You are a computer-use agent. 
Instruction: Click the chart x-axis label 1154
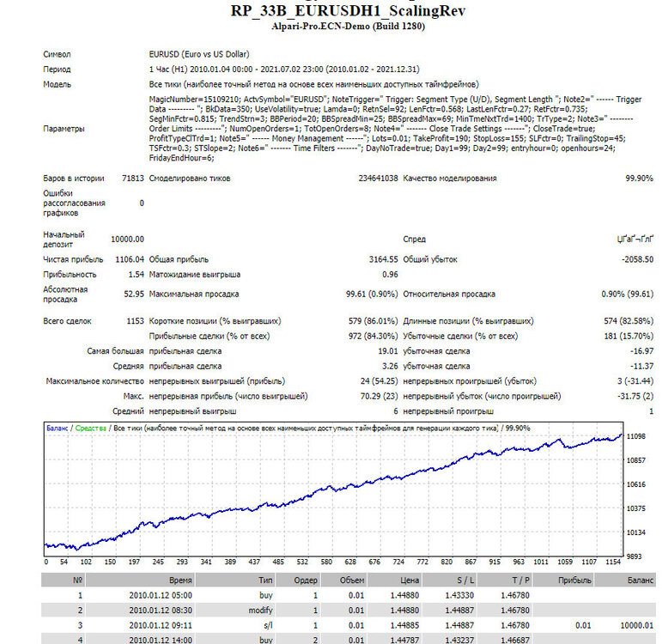pos(613,562)
